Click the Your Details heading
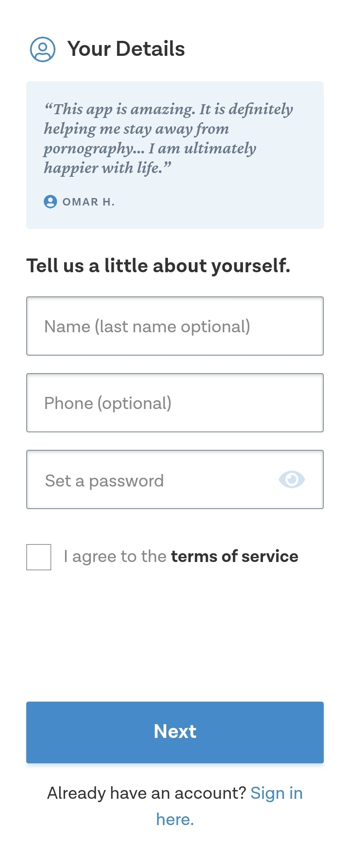Screen dimensions: 350x868 (x=127, y=48)
